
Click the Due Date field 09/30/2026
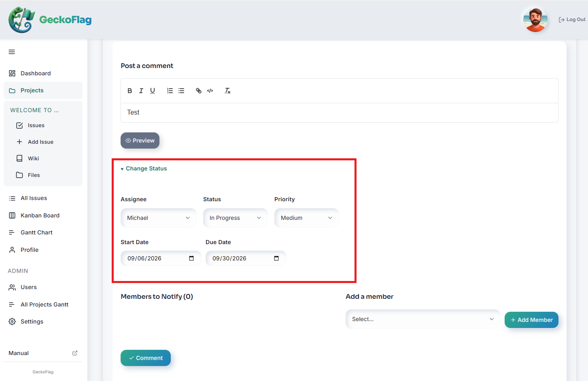246,258
